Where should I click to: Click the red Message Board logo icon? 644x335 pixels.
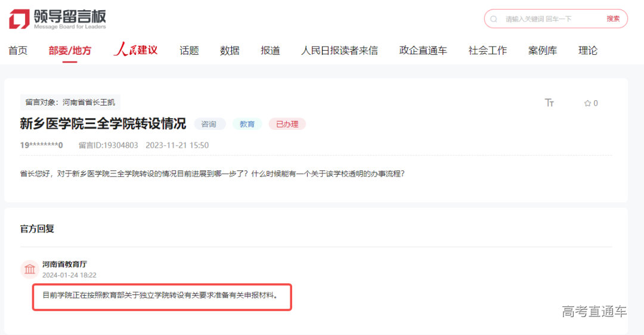18,18
